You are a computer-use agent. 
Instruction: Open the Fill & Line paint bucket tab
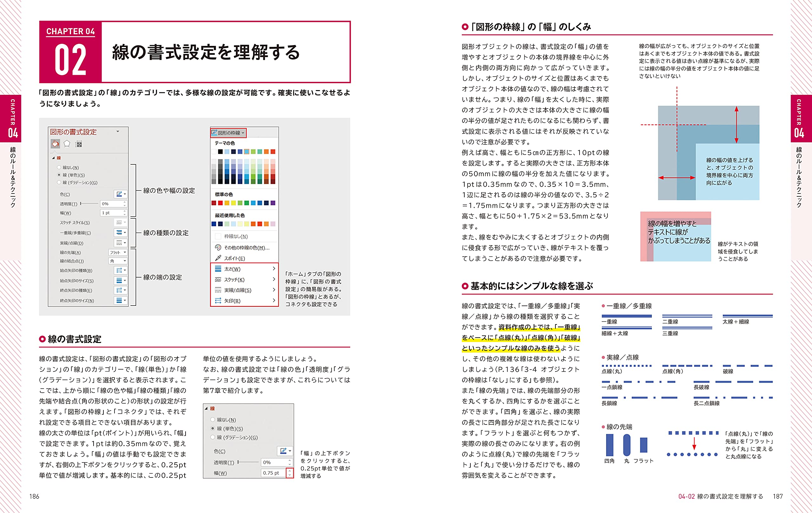[x=55, y=144]
